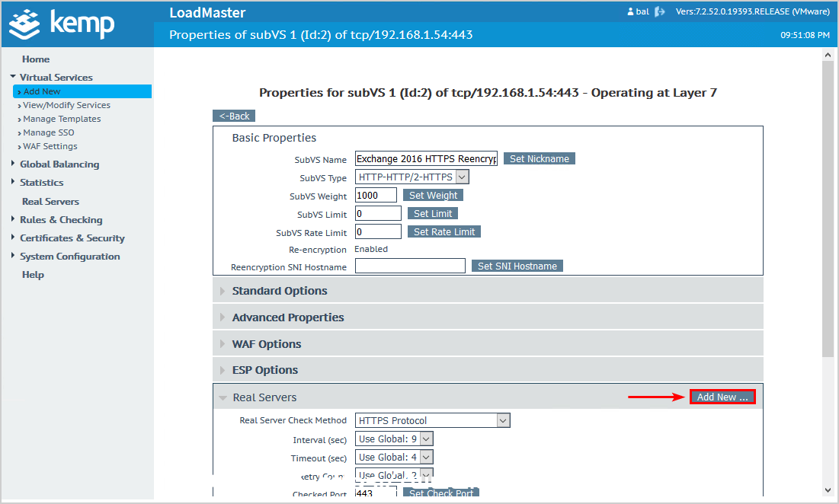The width and height of the screenshot is (839, 504).
Task: Click the SubVS Rate Limit field
Action: 378,231
